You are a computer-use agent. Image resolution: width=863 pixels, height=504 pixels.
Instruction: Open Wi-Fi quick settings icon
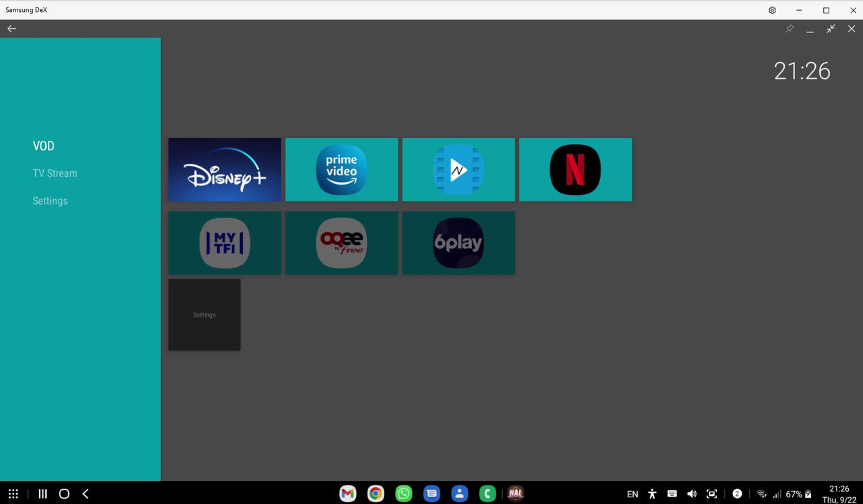click(x=761, y=494)
